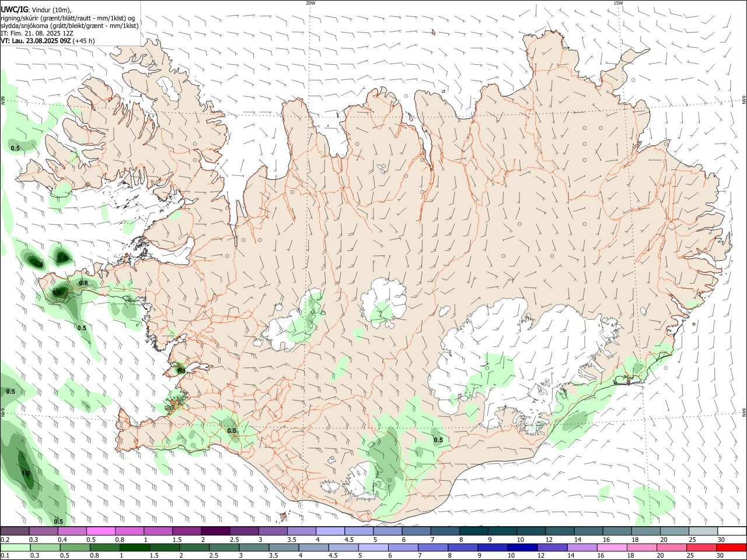Select the snow swatch between 2 and 2.5

(215, 531)
